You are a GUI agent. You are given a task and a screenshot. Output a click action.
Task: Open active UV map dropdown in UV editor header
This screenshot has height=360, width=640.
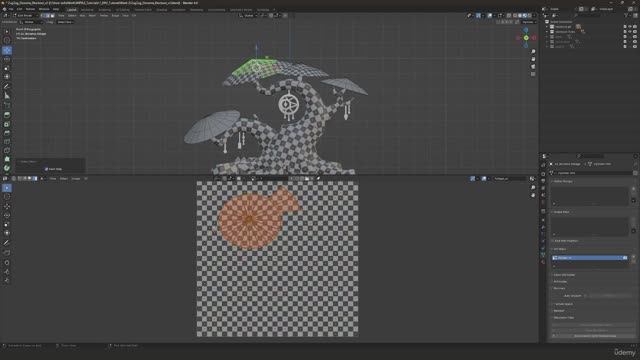509,179
